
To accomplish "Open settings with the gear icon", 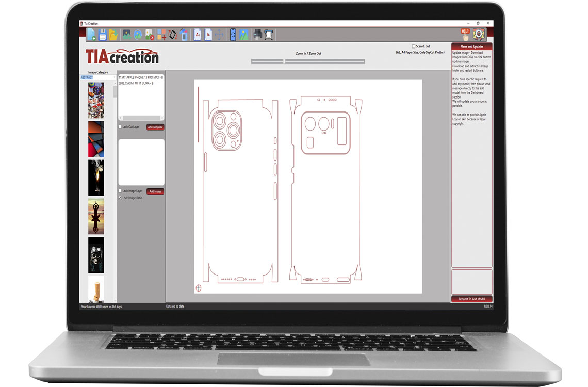I will coord(480,33).
